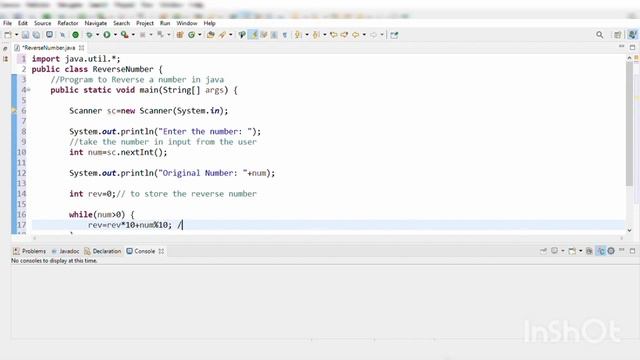
Task: Switch to the Javadoc tab
Action: [x=65, y=251]
